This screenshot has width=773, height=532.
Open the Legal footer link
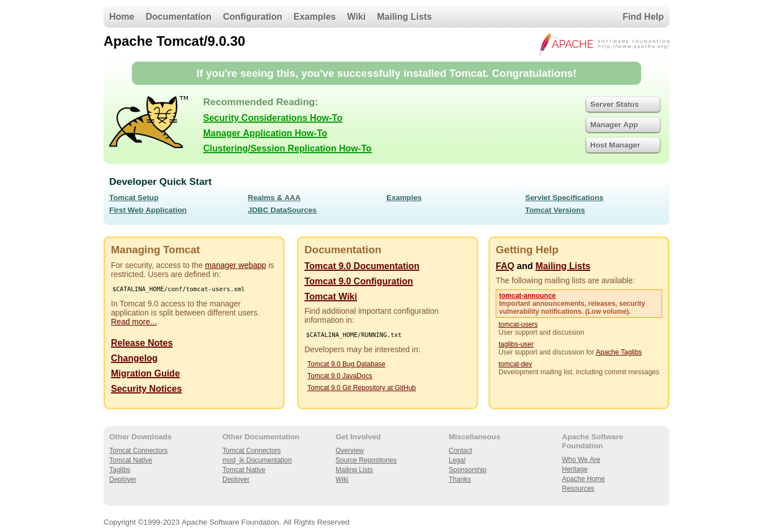(457, 460)
